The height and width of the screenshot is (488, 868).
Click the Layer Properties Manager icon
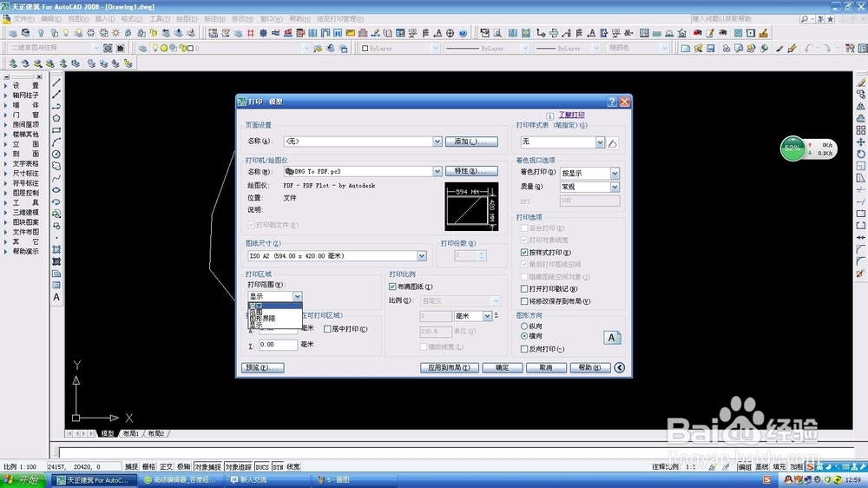coord(143,48)
